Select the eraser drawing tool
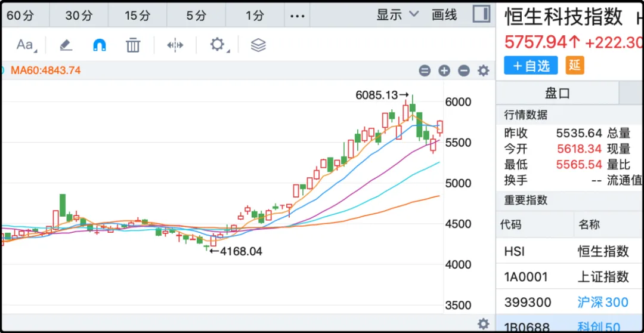Image resolution: width=644 pixels, height=333 pixels. (66, 45)
